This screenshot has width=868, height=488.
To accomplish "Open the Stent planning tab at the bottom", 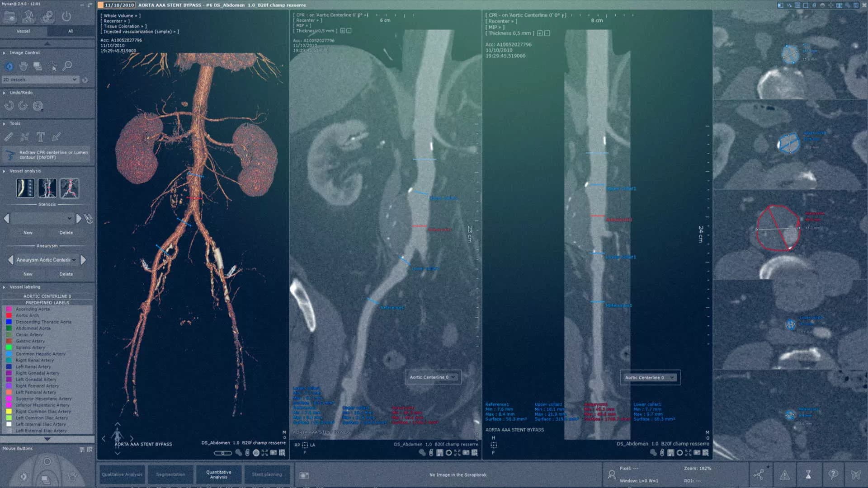I will coord(267,474).
